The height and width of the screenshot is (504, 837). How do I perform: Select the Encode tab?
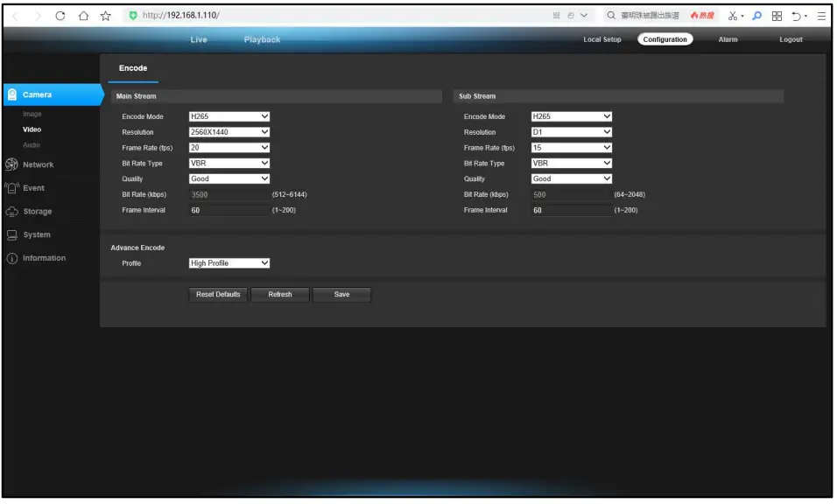[x=133, y=68]
